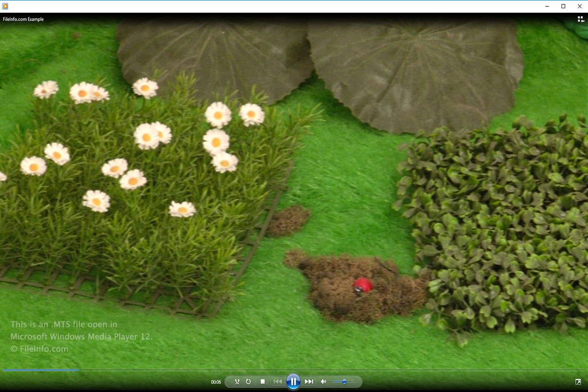
Task: Maximize the Media Player window
Action: click(x=563, y=6)
